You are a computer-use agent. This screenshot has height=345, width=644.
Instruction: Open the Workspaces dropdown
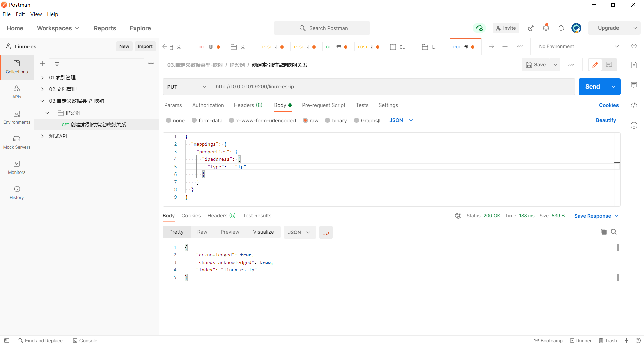coord(58,28)
